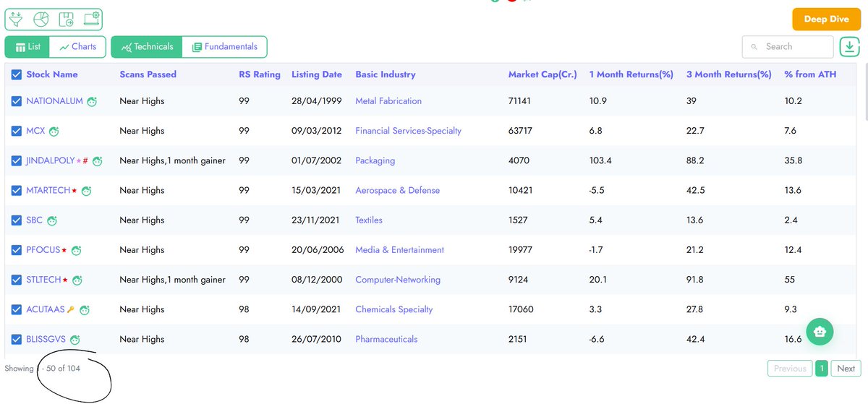Click the face icon beside STLTECH
Viewport: 868px width, 404px height.
tap(77, 280)
